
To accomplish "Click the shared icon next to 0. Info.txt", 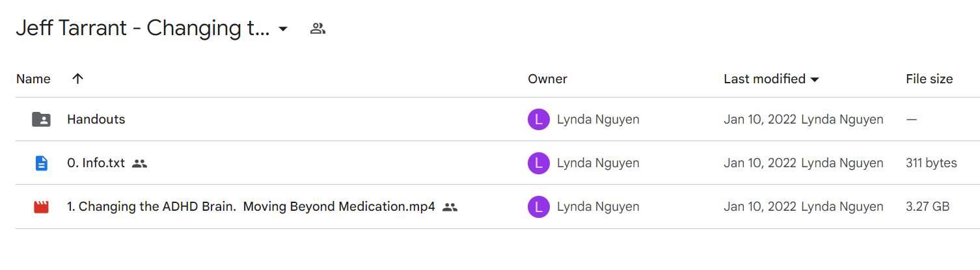I will coord(139,163).
